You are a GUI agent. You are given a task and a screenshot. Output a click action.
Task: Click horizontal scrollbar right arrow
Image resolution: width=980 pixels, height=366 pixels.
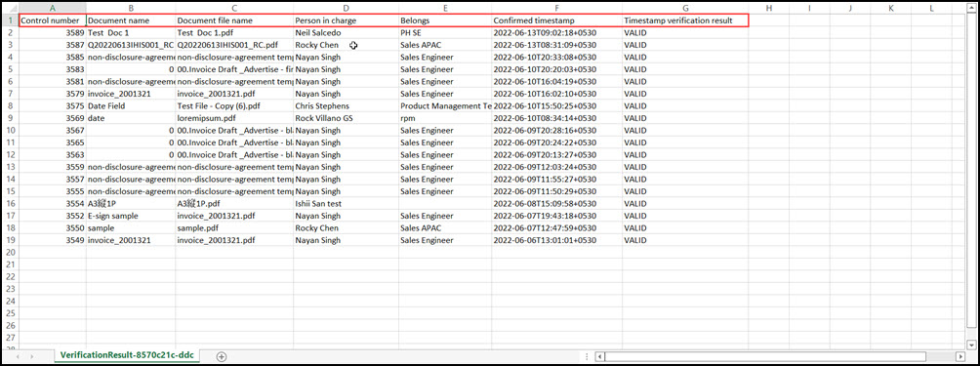[961, 356]
